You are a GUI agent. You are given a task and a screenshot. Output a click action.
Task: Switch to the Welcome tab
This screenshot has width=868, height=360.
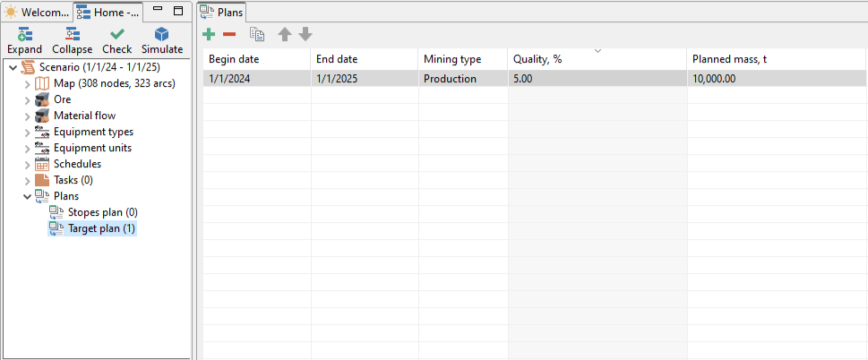pos(37,12)
